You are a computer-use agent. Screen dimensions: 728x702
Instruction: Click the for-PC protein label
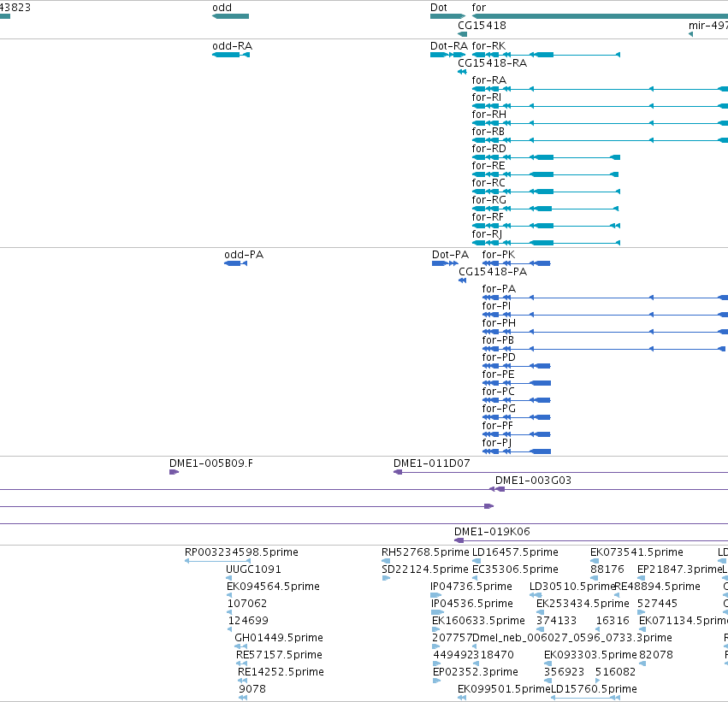498,392
